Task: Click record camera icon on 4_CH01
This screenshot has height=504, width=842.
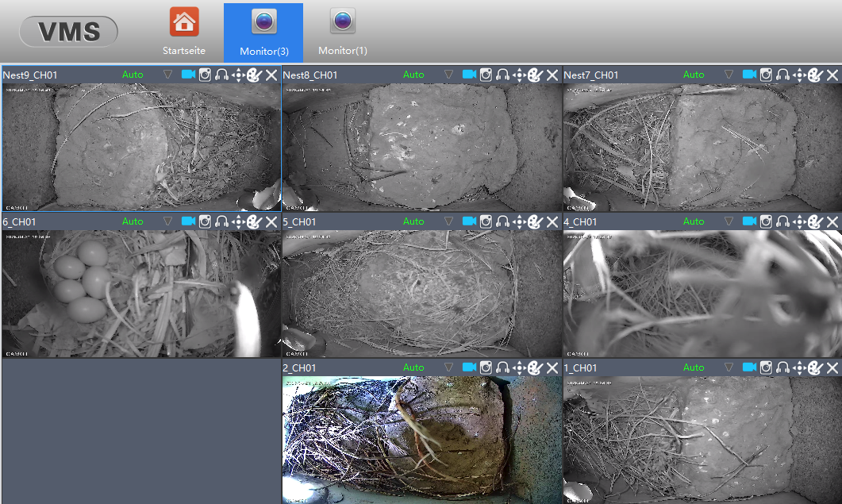Action: click(750, 221)
